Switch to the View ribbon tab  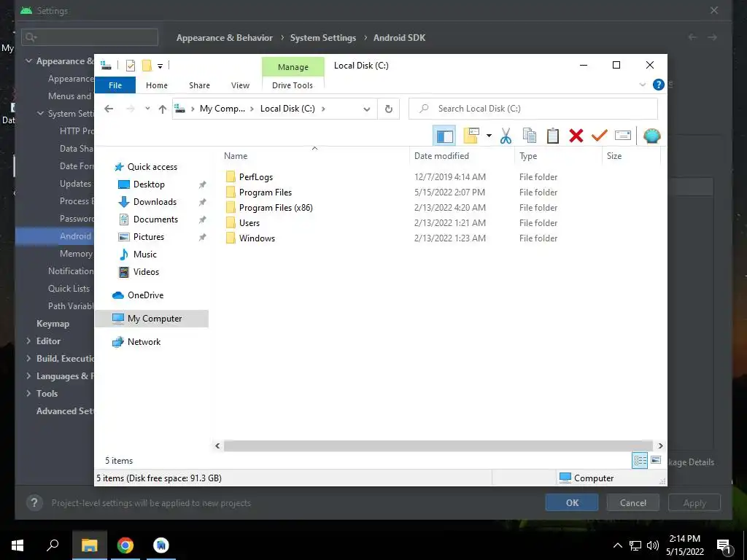pyautogui.click(x=240, y=85)
